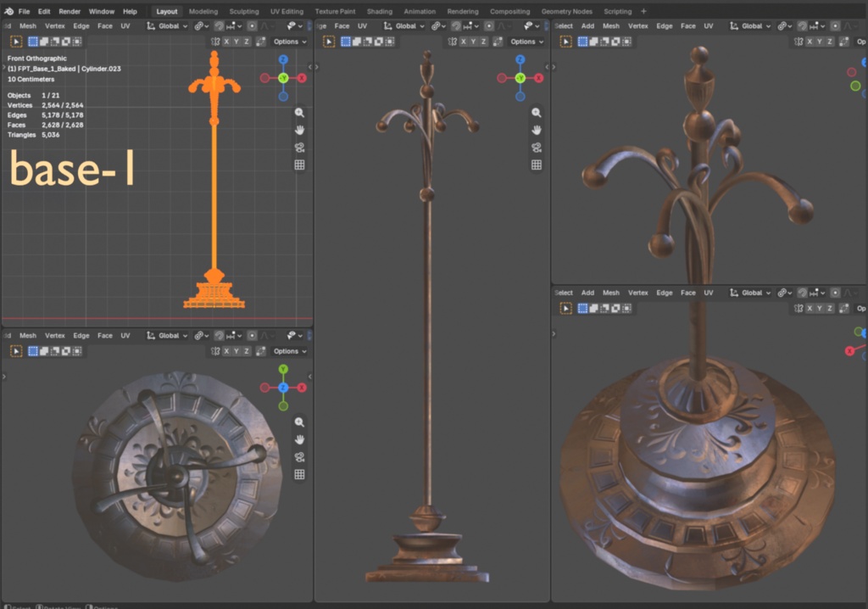This screenshot has width=868, height=609.
Task: Open the File menu
Action: (25, 11)
